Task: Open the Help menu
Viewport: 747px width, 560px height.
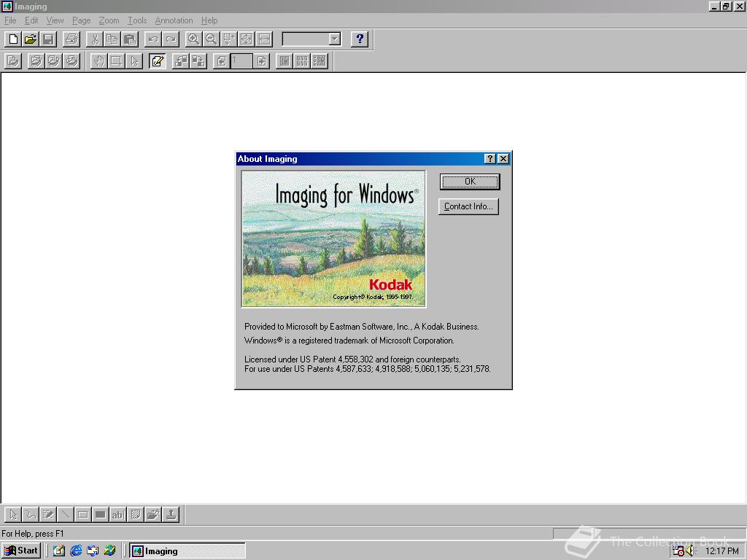Action: tap(209, 20)
